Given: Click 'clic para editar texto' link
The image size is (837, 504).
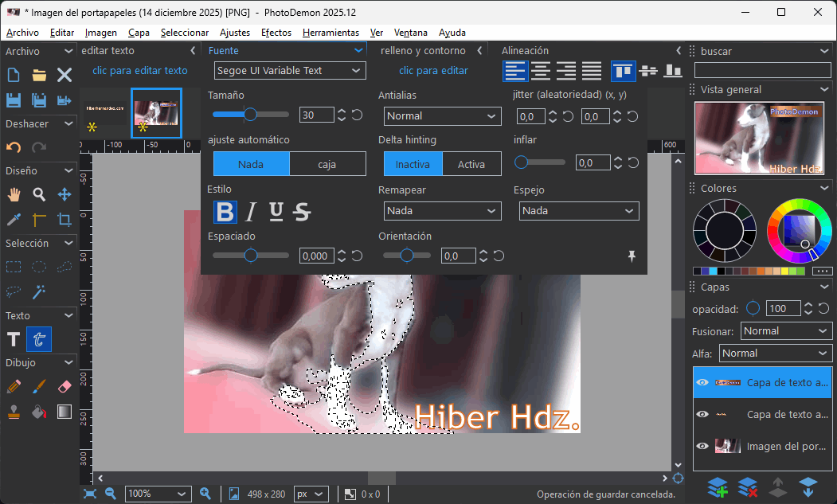Looking at the screenshot, I should point(140,70).
